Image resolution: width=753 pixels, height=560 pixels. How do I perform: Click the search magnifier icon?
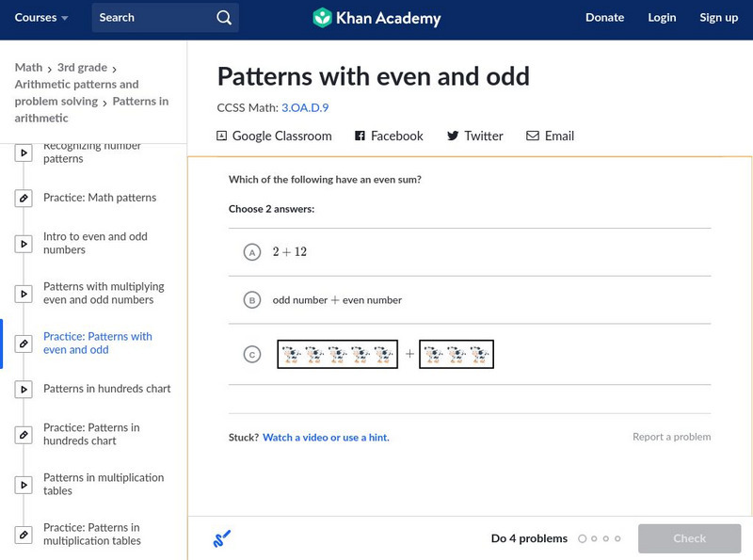(x=224, y=18)
